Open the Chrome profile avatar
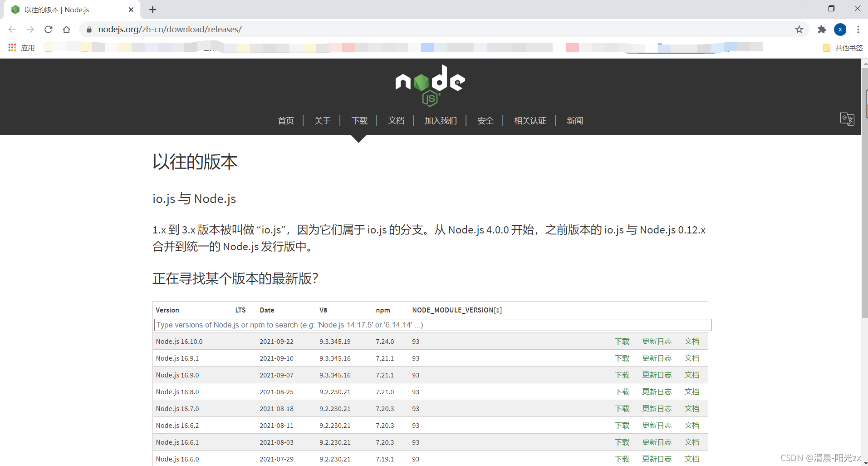The width and height of the screenshot is (868, 466). click(840, 30)
